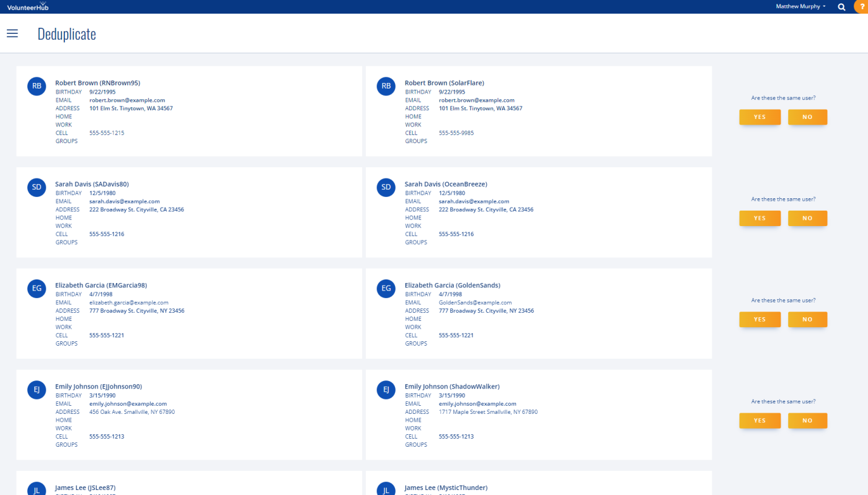Click No for the Emily Johnson pair
The width and height of the screenshot is (868, 495).
(807, 420)
